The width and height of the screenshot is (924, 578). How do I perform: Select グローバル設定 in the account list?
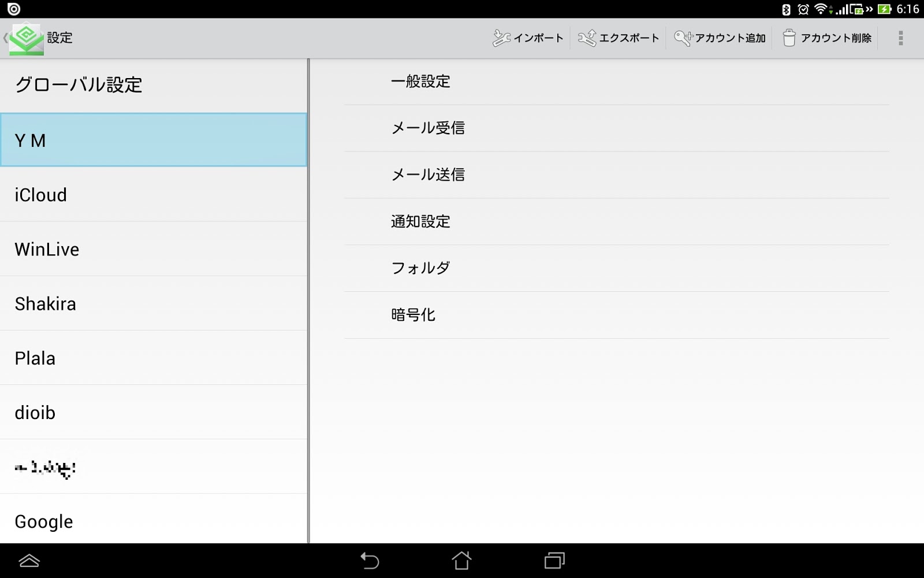pos(154,86)
